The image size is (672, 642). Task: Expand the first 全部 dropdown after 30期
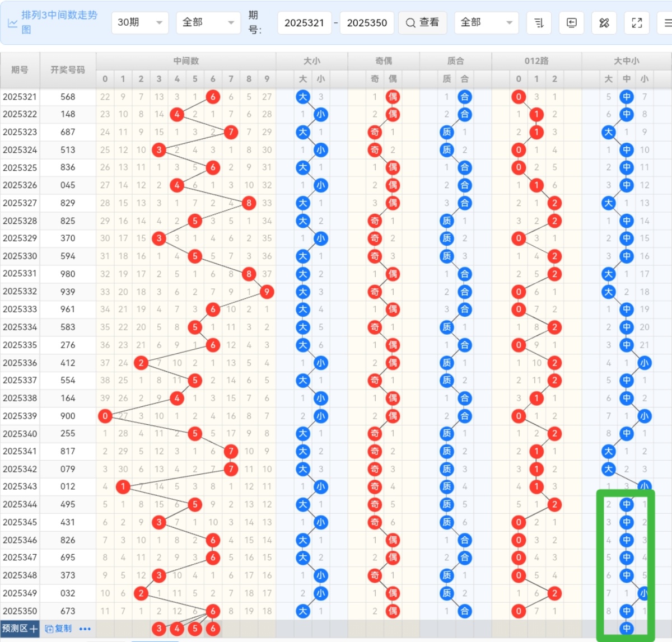tap(208, 23)
